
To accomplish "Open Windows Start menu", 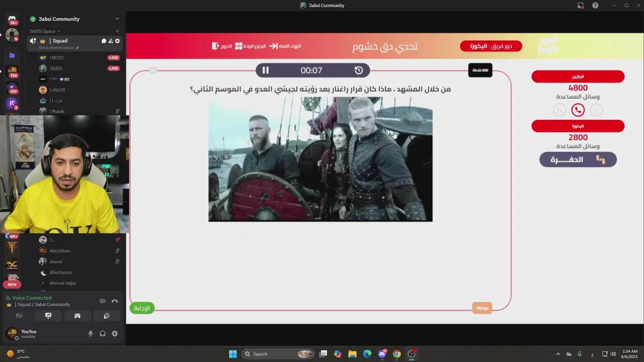I will click(233, 354).
